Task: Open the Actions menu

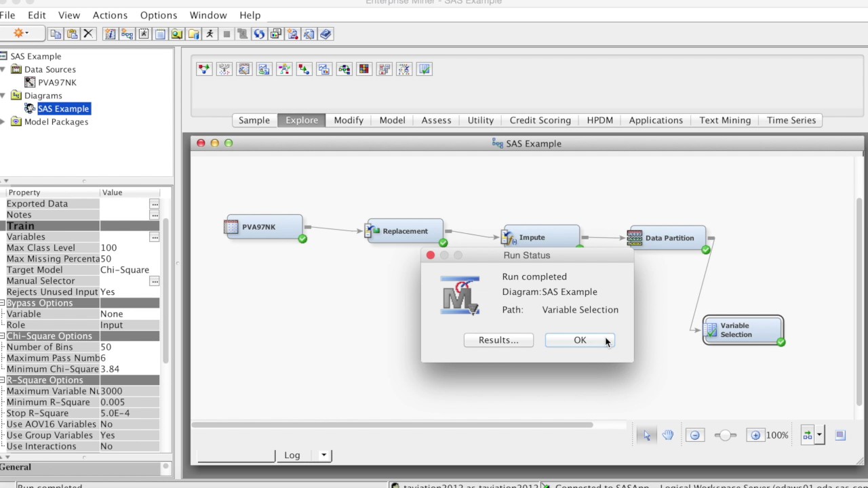Action: pyautogui.click(x=110, y=15)
